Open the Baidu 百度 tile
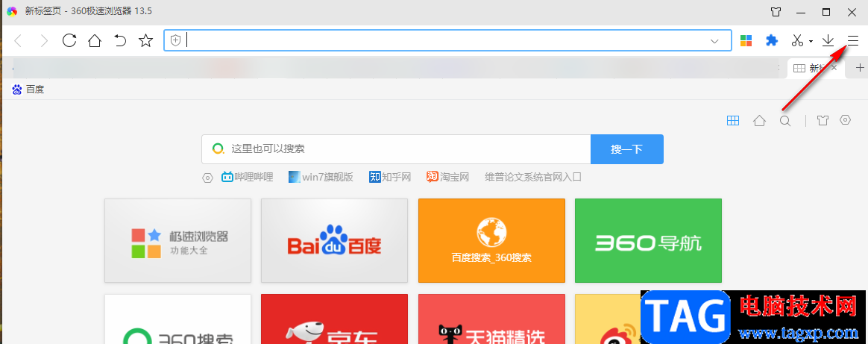 pos(334,240)
